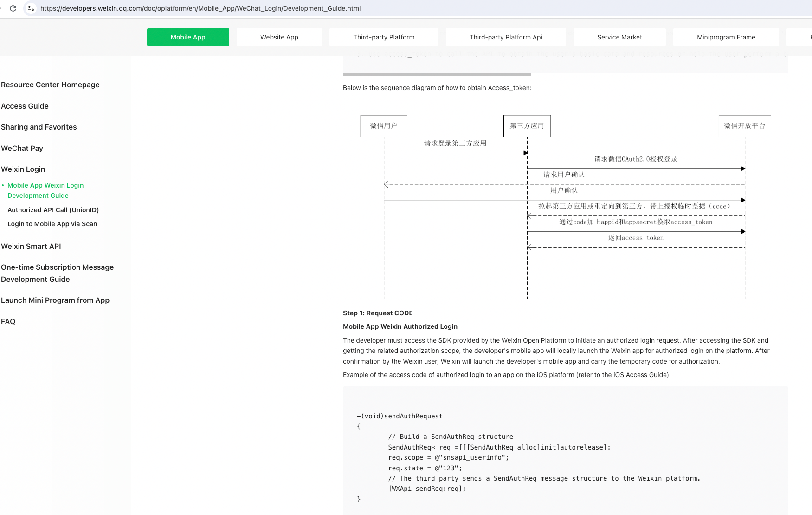
Task: Click the req.scope snsapi_userinfo code line
Action: [448, 458]
